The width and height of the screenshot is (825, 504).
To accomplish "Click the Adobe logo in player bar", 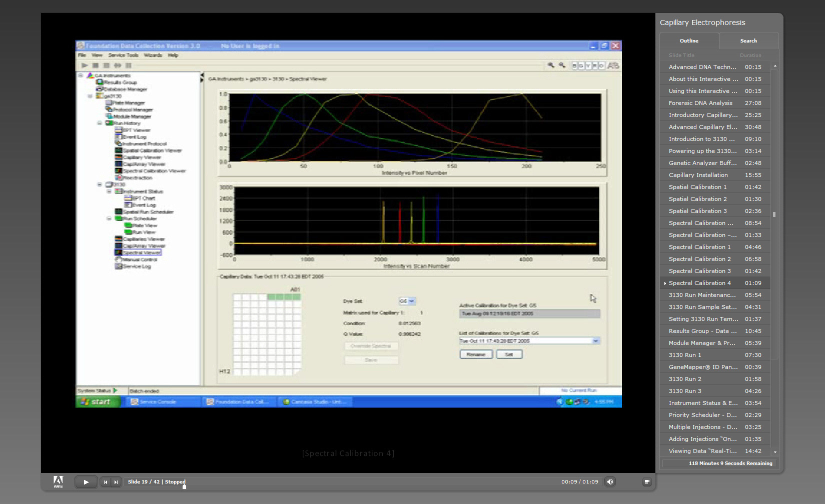I will click(x=58, y=481).
